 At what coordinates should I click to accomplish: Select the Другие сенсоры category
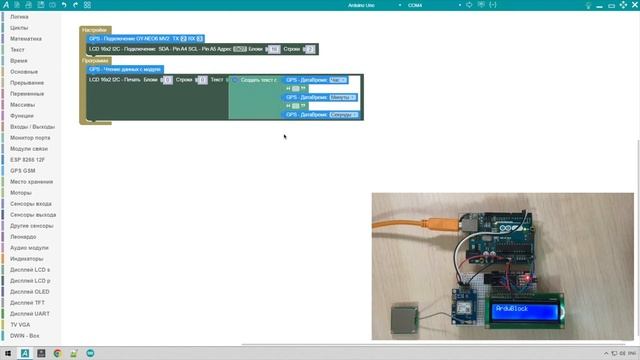[31, 226]
